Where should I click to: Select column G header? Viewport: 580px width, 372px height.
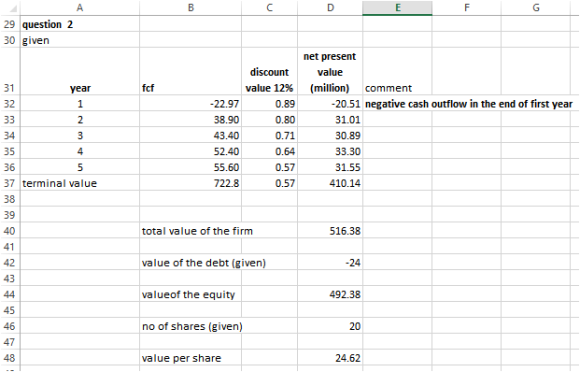[536, 7]
